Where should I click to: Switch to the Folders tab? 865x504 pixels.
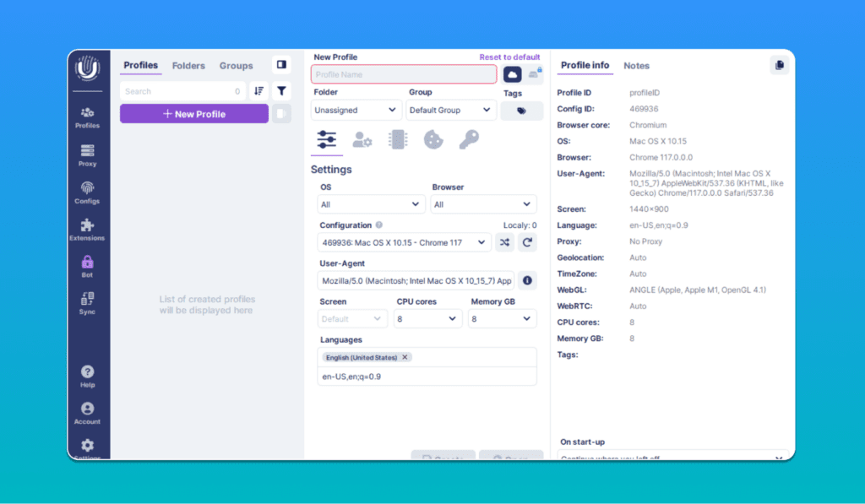tap(188, 66)
